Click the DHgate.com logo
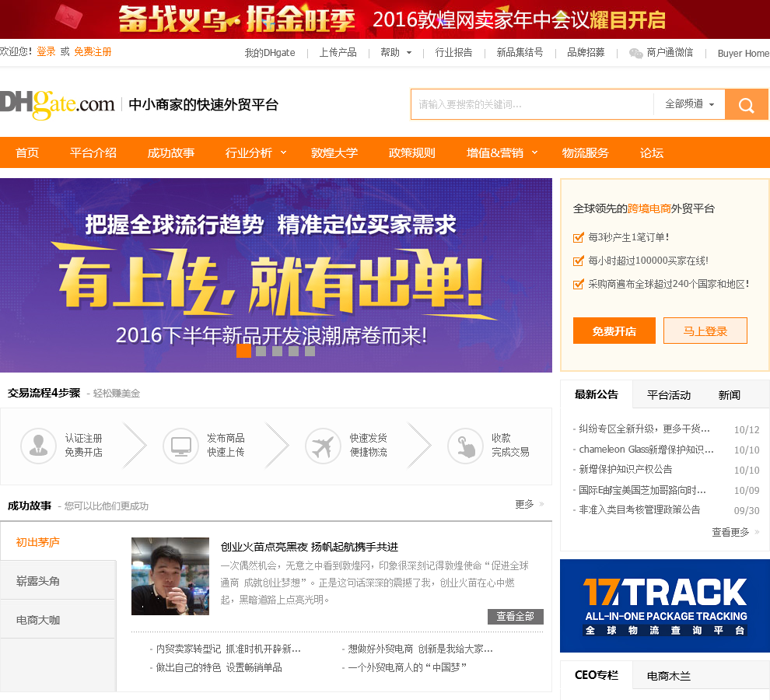The width and height of the screenshot is (770, 700). (57, 103)
